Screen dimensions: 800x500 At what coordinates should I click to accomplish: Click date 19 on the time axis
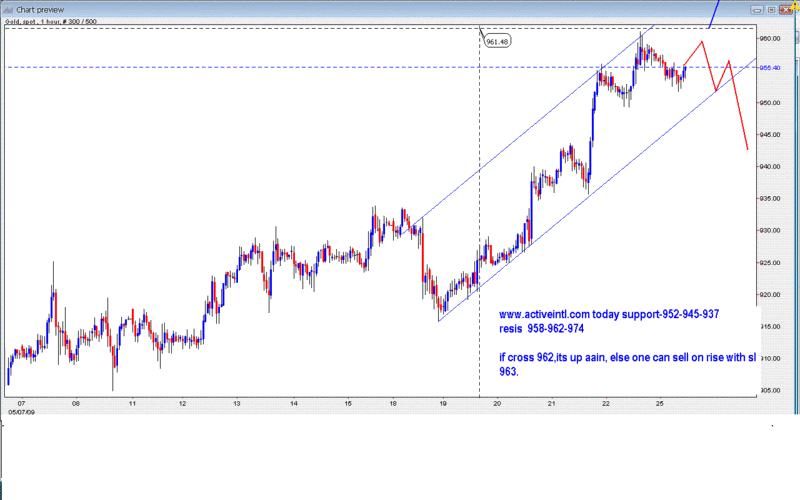coord(443,404)
